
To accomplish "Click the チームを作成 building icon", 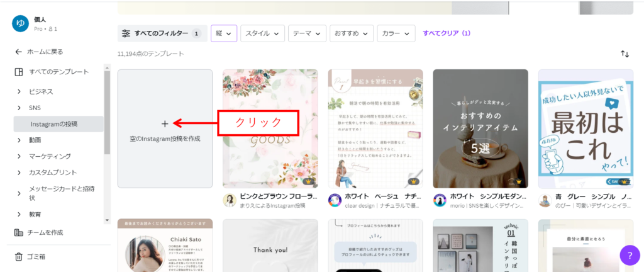I will point(19,232).
